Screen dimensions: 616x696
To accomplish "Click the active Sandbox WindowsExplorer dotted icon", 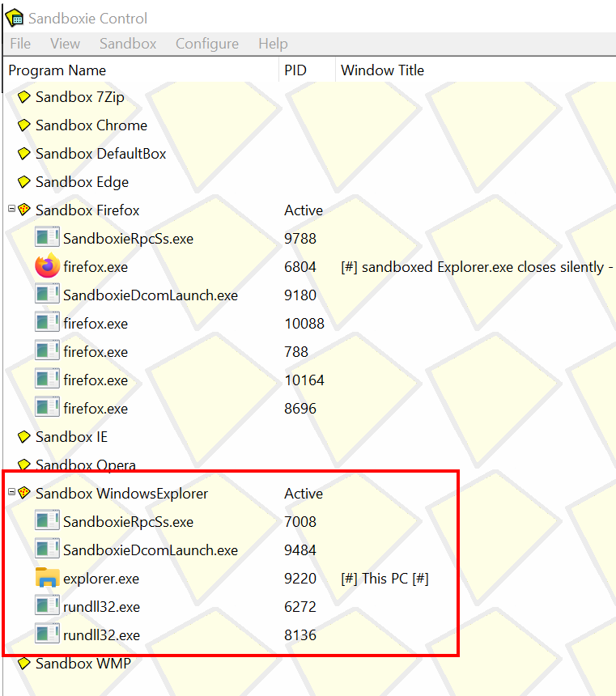I will pos(24,493).
